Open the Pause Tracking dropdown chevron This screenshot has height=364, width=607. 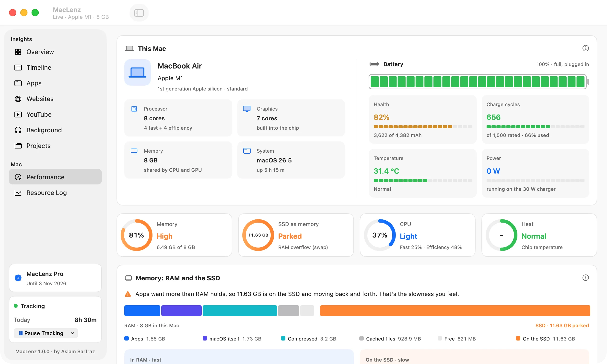[72, 333]
